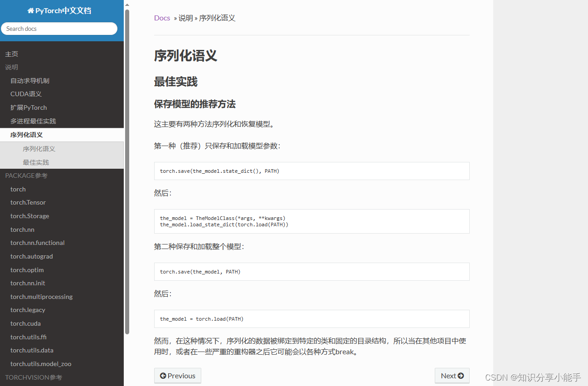
Task: Open the PyTorch中文文档 home title link
Action: [x=59, y=10]
